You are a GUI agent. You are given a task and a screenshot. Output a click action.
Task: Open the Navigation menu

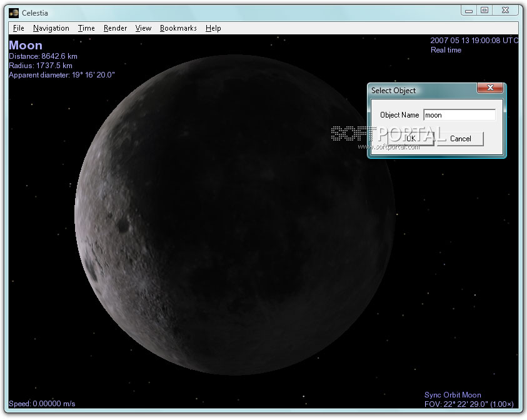tap(51, 28)
